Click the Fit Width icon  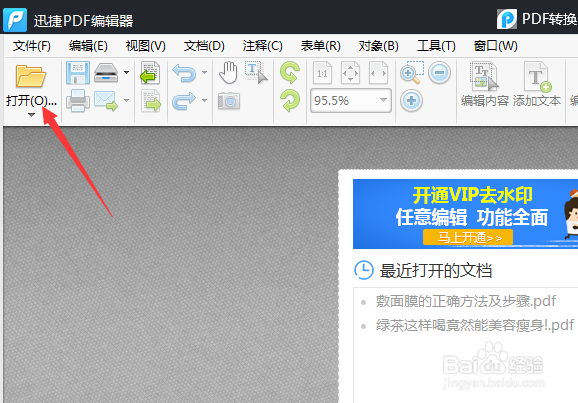coord(378,73)
